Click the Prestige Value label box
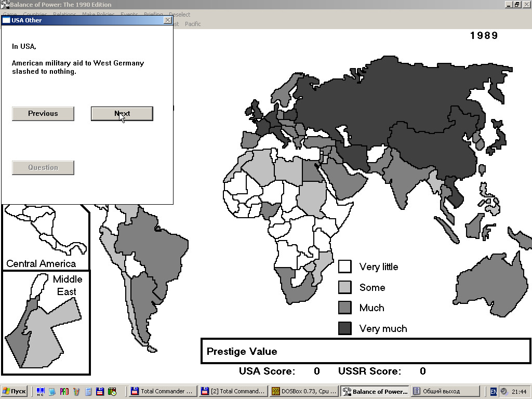The image size is (532, 399). (x=366, y=351)
